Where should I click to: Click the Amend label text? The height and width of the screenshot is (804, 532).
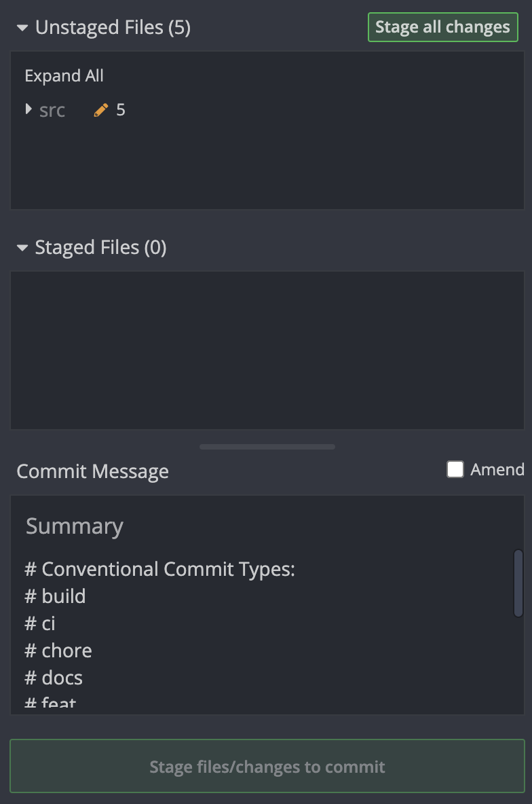click(497, 469)
